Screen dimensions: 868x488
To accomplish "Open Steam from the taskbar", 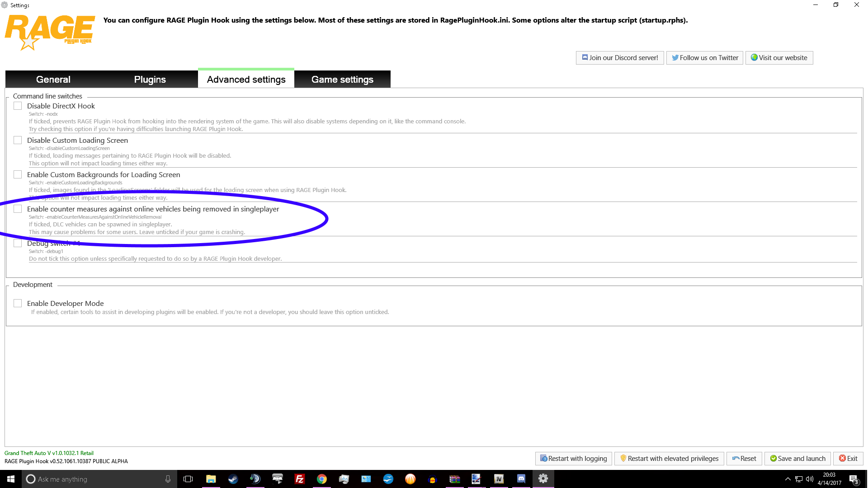I will (x=233, y=479).
